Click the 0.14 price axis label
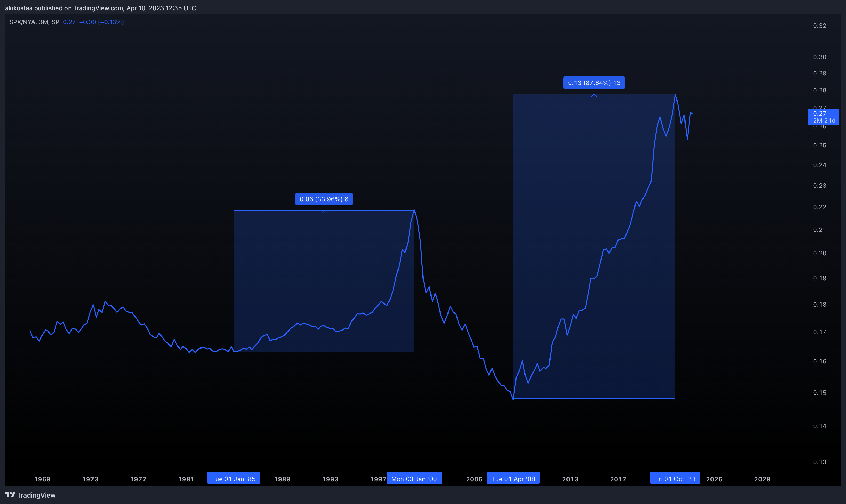Viewport: 846px width, 504px height. pos(819,426)
